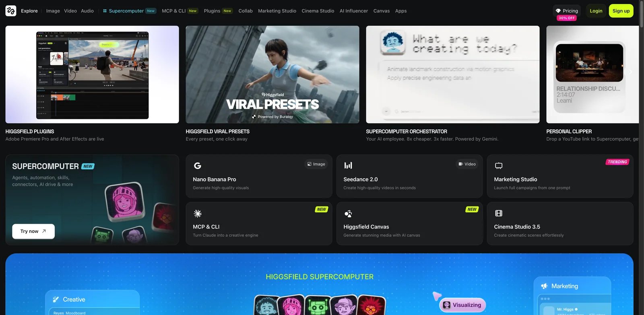Viewport: 644px width, 315px height.
Task: Open Plugins in the navigation bar
Action: [218, 11]
